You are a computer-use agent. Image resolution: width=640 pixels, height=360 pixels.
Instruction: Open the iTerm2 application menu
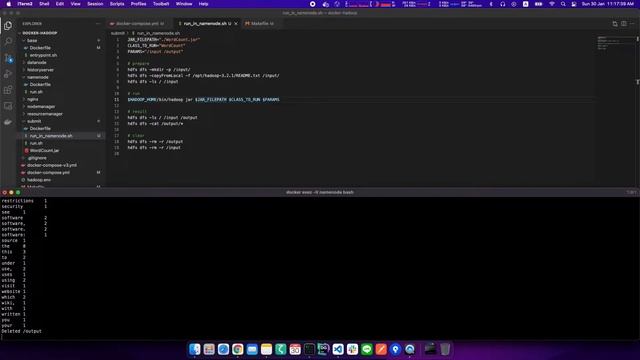tap(25, 4)
